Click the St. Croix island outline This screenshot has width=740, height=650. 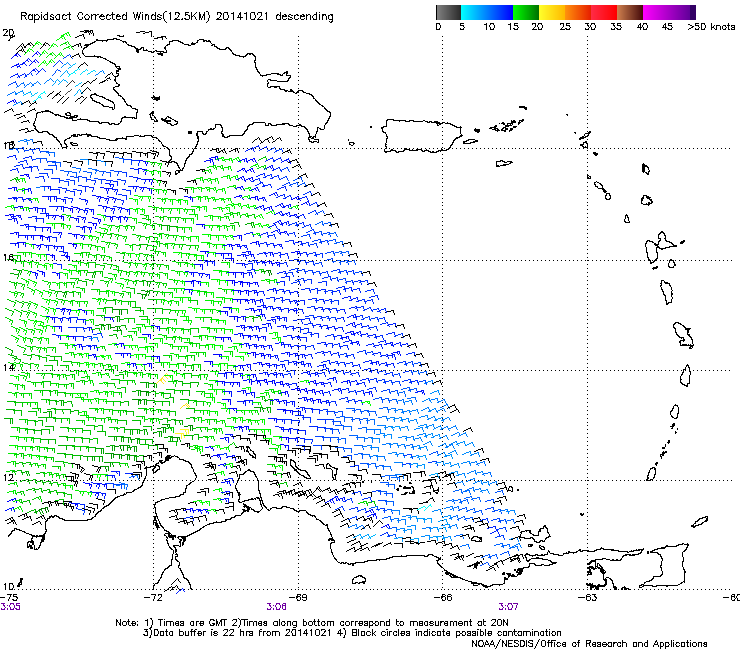pos(504,163)
